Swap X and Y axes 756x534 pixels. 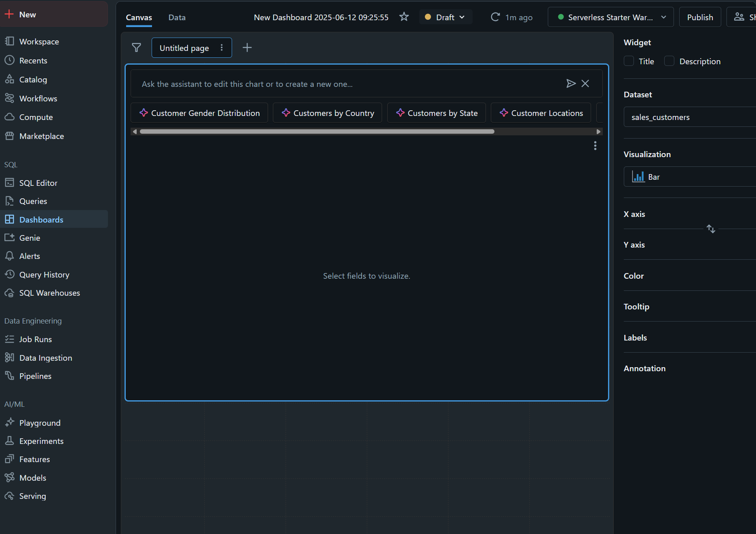click(711, 229)
